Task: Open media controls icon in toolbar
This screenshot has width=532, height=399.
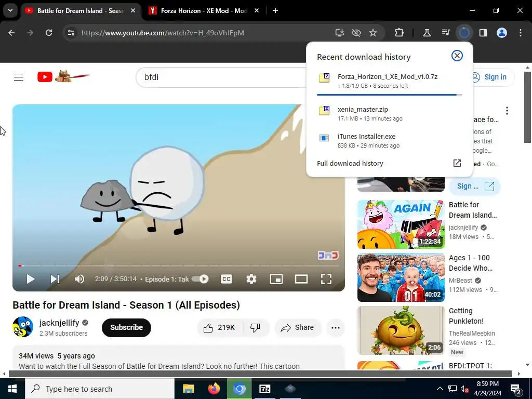Action: pyautogui.click(x=446, y=33)
